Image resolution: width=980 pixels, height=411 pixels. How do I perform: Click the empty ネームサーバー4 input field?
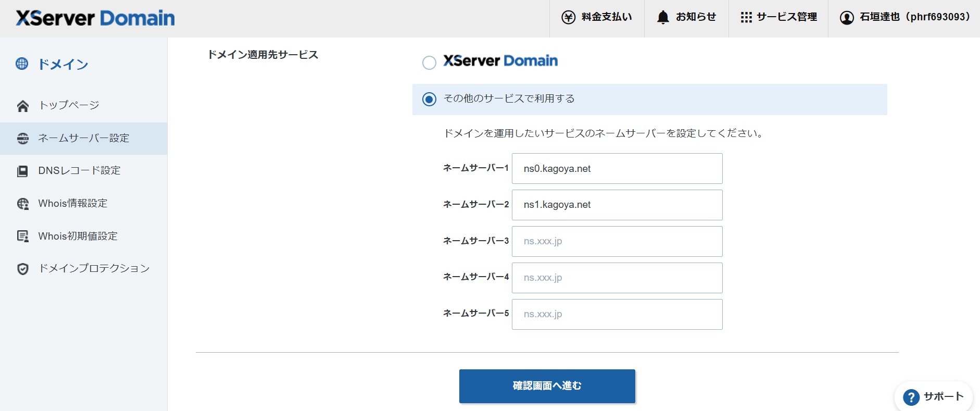[617, 278]
